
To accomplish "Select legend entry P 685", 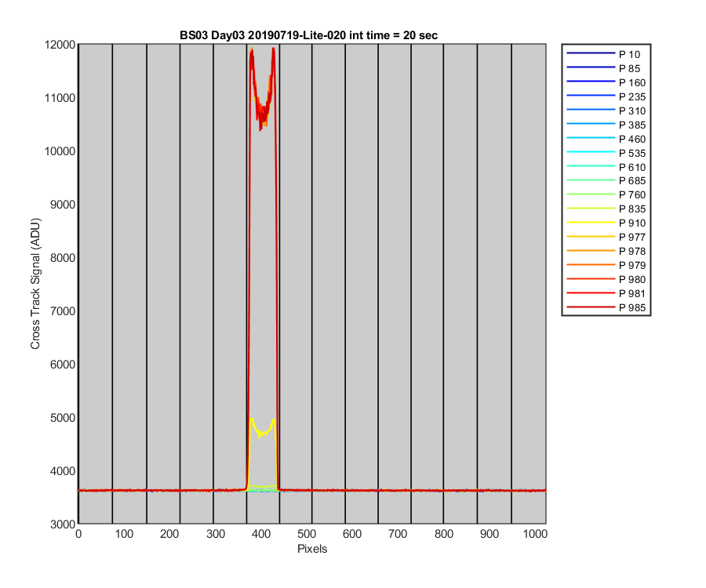I will [606, 180].
